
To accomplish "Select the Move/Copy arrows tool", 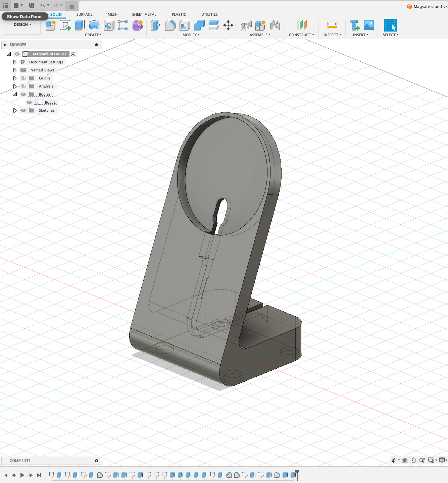I will point(228,25).
